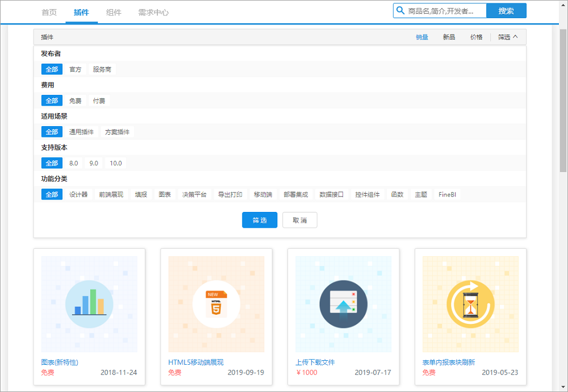Select 免费 under the 费用 filter
The height and width of the screenshot is (392, 568).
click(76, 101)
